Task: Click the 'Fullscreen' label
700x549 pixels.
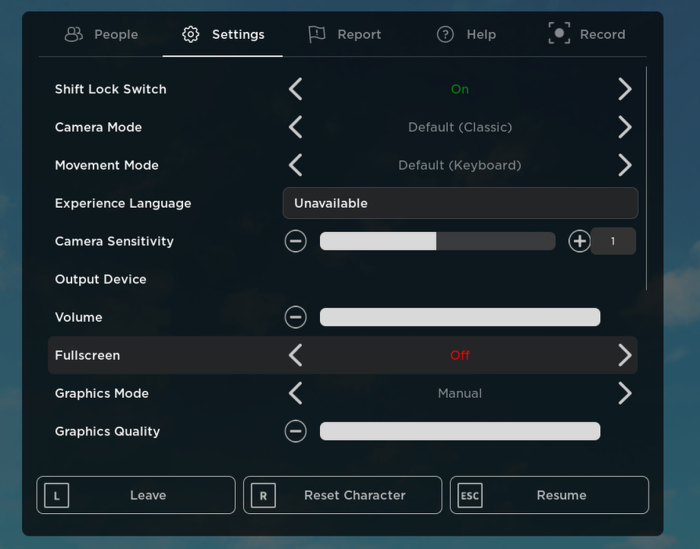Action: 88,355
